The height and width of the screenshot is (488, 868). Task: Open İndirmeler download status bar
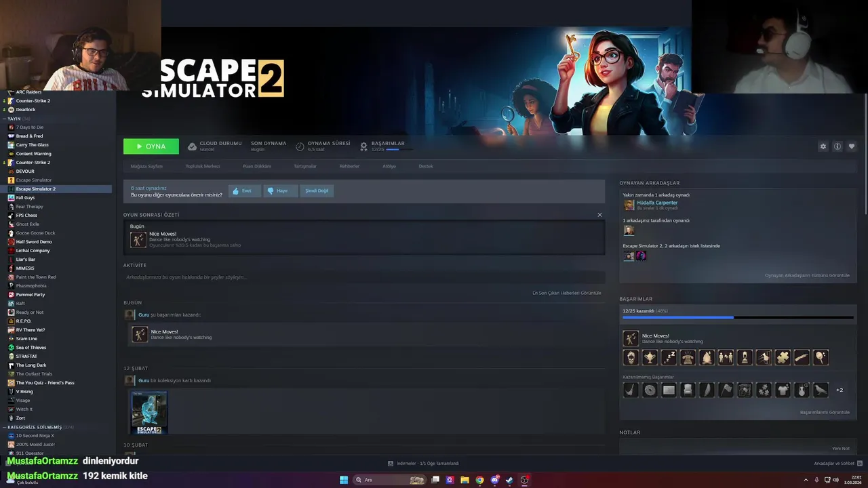coord(423,464)
